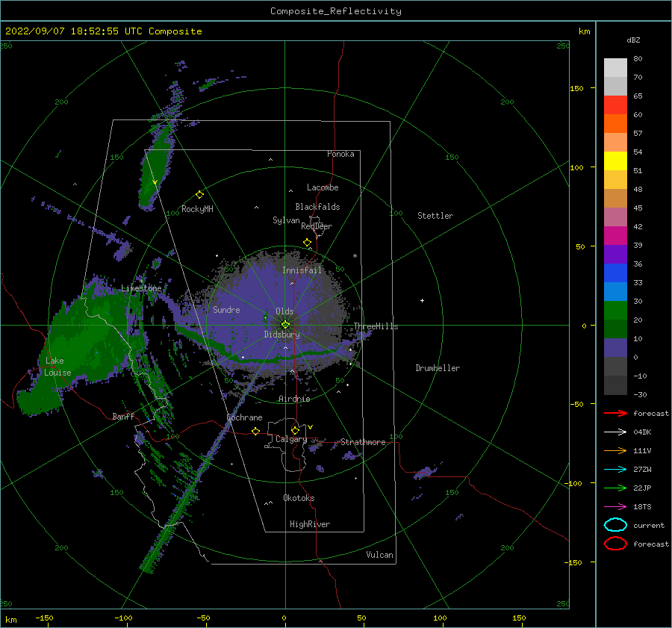Click the red forecast ellipse legend icon
The height and width of the screenshot is (628, 672).
(615, 544)
